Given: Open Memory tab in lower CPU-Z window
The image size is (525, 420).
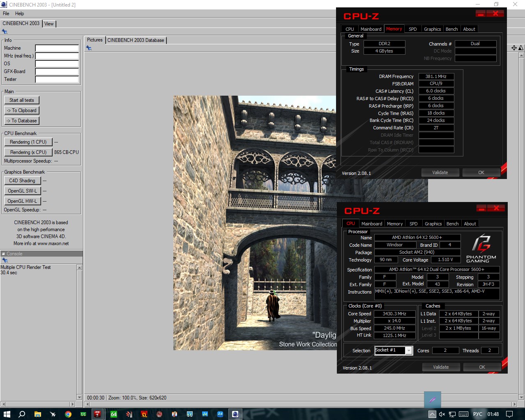Looking at the screenshot, I should click(395, 224).
